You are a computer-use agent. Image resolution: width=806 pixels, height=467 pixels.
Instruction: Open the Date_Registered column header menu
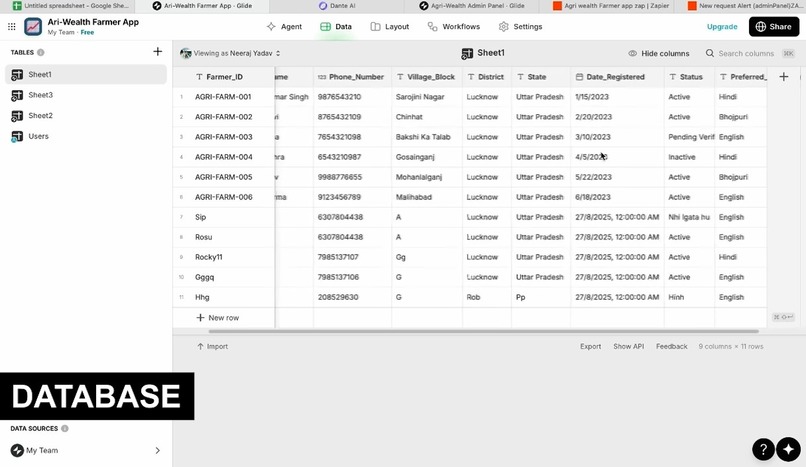click(x=617, y=77)
